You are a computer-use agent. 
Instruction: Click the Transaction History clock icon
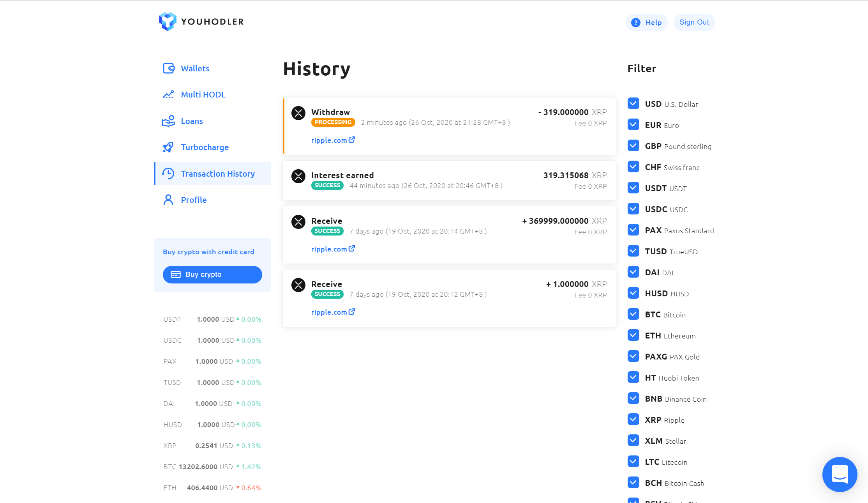tap(168, 174)
